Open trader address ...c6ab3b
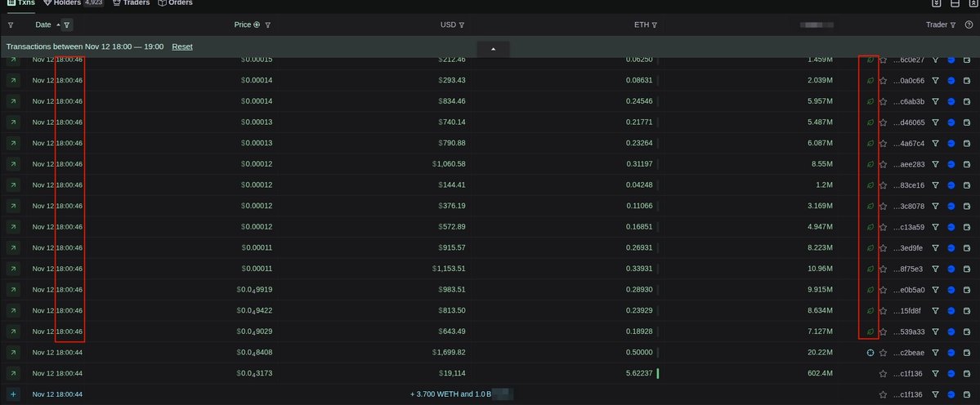Viewport: 980px width, 405px height. [909, 102]
